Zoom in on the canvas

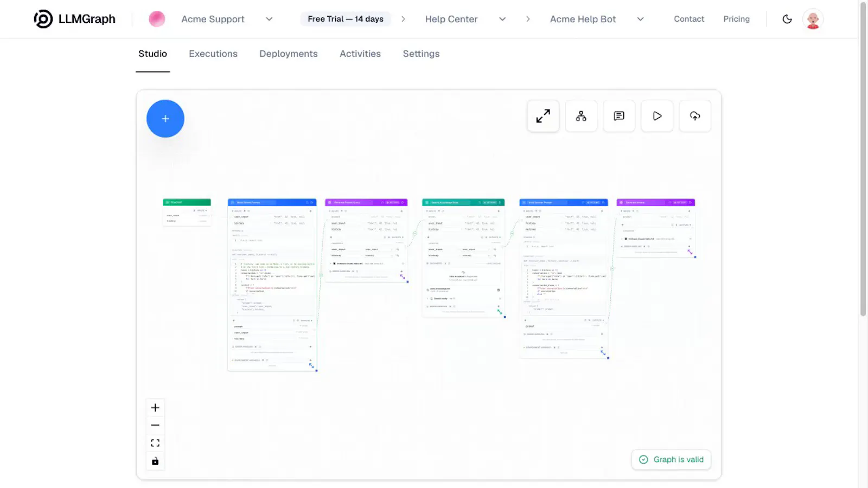click(x=155, y=408)
